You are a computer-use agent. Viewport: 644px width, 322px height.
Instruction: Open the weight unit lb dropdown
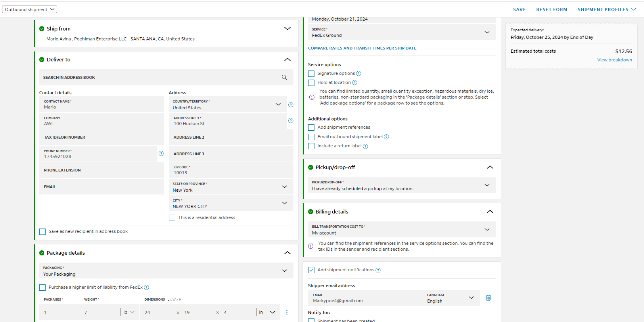click(x=129, y=312)
